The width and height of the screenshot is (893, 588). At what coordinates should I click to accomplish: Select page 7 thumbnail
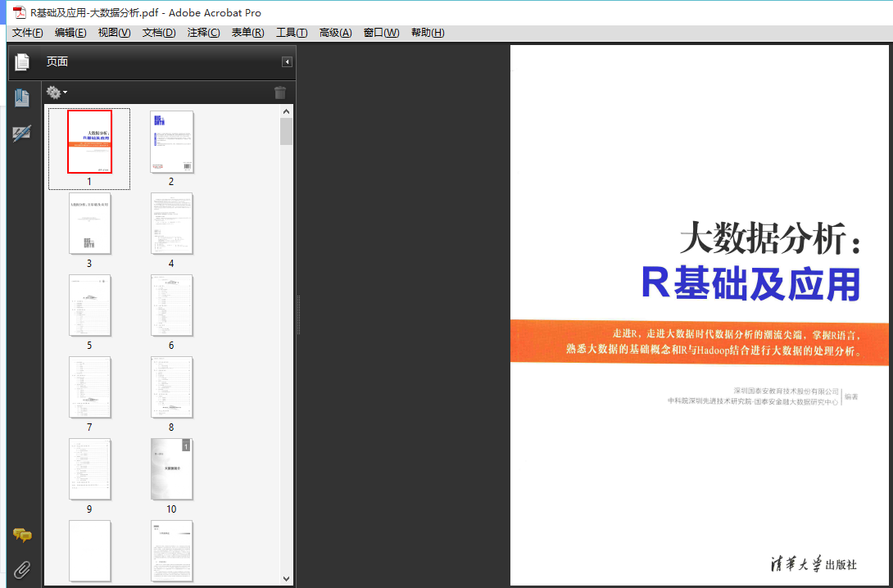click(x=89, y=387)
